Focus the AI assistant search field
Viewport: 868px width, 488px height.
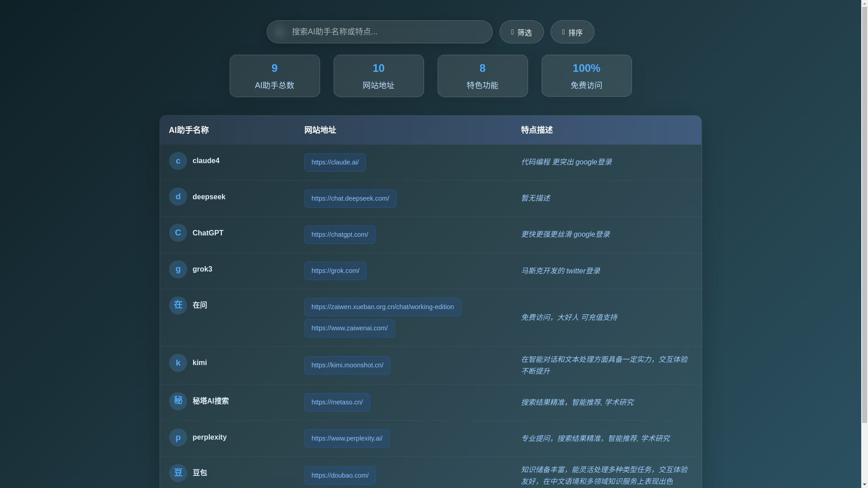(x=379, y=32)
